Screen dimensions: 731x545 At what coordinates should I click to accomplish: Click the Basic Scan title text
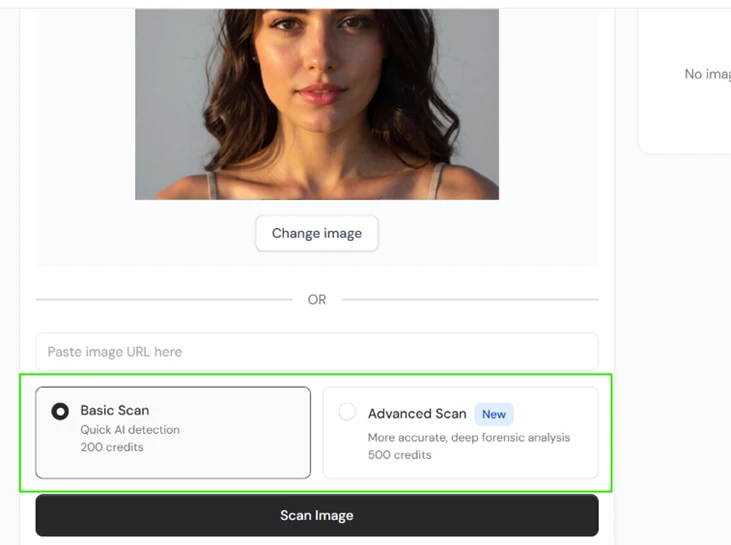pyautogui.click(x=115, y=410)
